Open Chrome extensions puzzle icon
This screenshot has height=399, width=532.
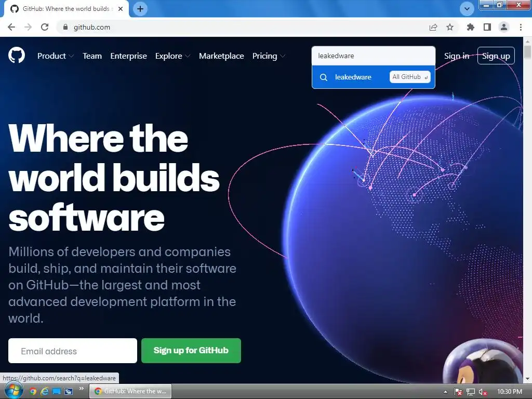470,27
